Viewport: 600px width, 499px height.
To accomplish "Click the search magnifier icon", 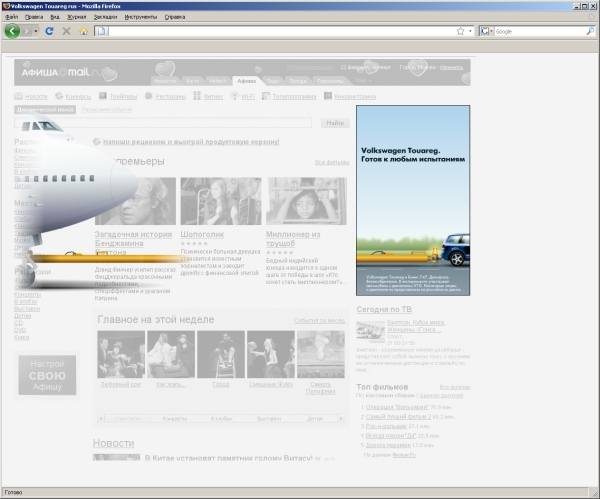I will coord(589,31).
